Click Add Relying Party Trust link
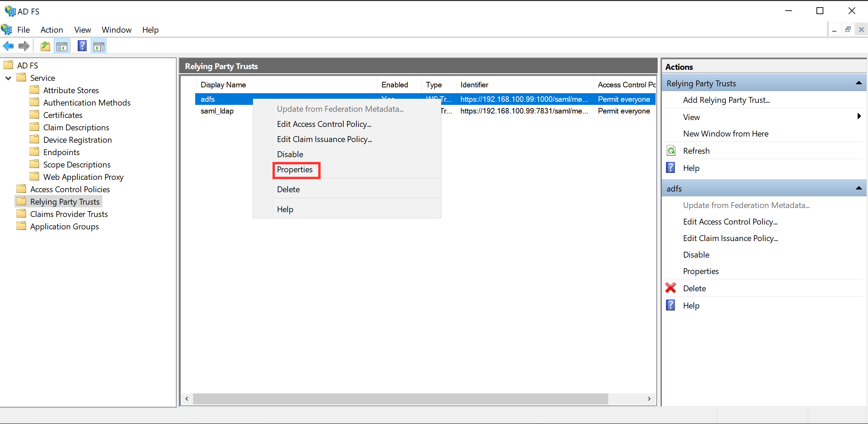Viewport: 868px width, 424px height. click(x=726, y=100)
